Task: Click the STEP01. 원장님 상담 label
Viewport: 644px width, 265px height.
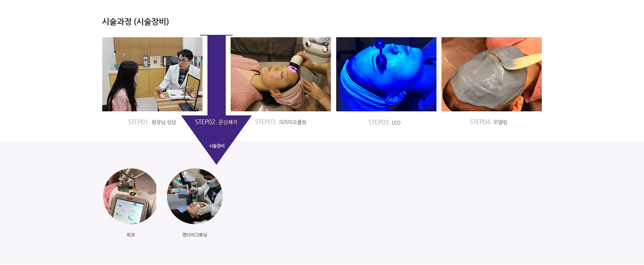Action: [x=152, y=122]
